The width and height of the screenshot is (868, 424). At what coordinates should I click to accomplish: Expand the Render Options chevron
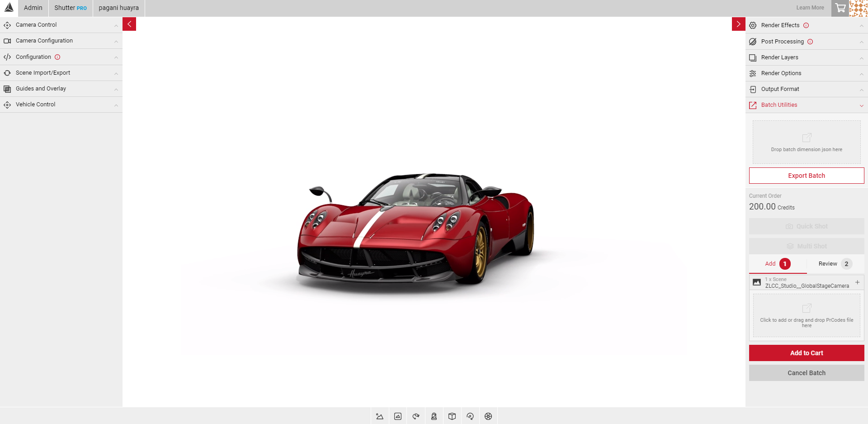861,74
